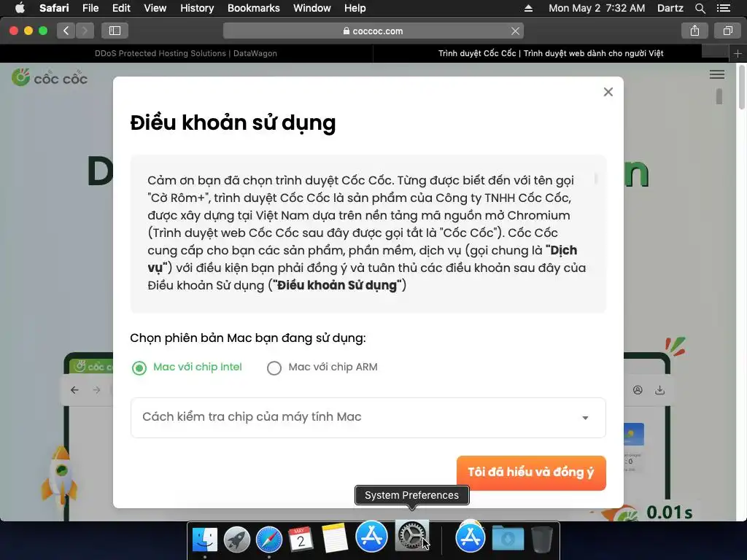Image resolution: width=747 pixels, height=560 pixels.
Task: Click the eject icon in menu bar
Action: [528, 8]
